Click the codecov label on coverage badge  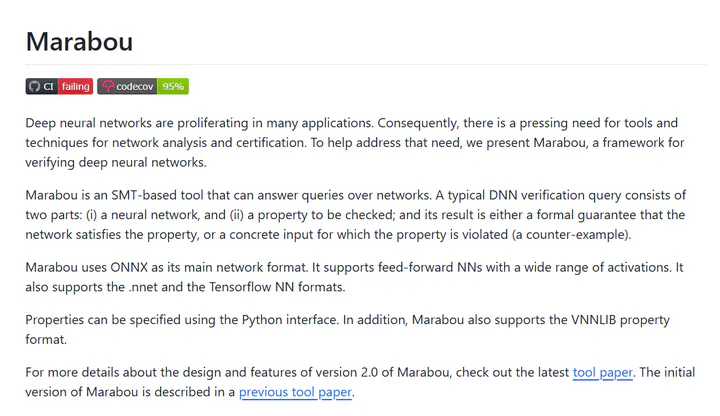(134, 86)
